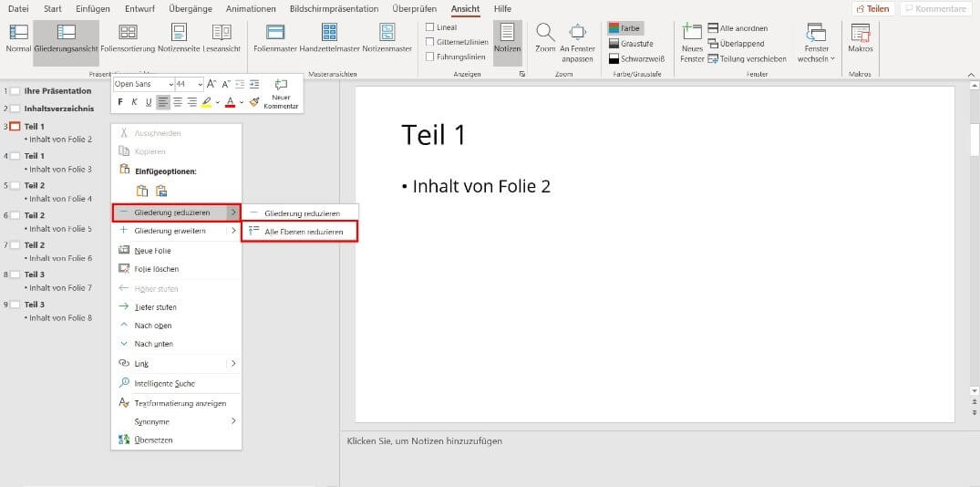This screenshot has height=487, width=980.
Task: Click the Teilen button
Action: click(872, 8)
